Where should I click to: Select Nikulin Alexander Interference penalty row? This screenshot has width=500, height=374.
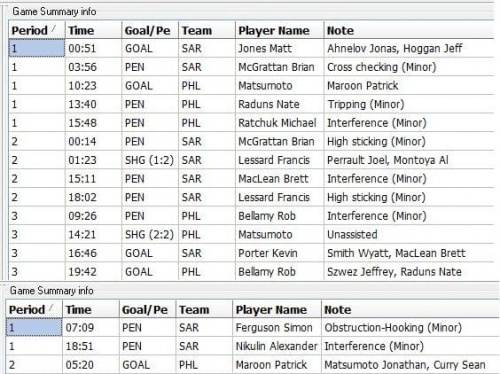[x=250, y=346]
